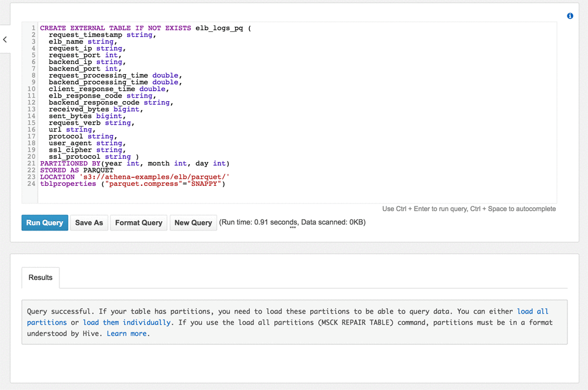Click empty area below line 24 in editor

(296, 195)
